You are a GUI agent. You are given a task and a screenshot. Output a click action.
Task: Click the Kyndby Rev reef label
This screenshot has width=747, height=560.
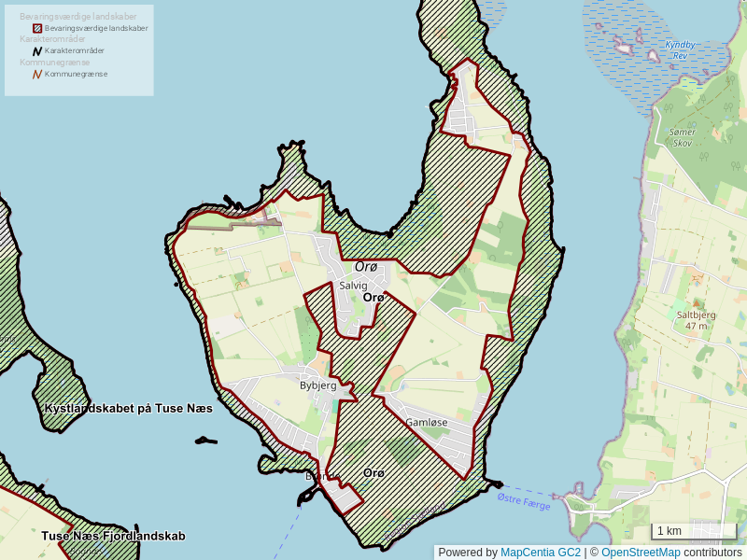[680, 49]
